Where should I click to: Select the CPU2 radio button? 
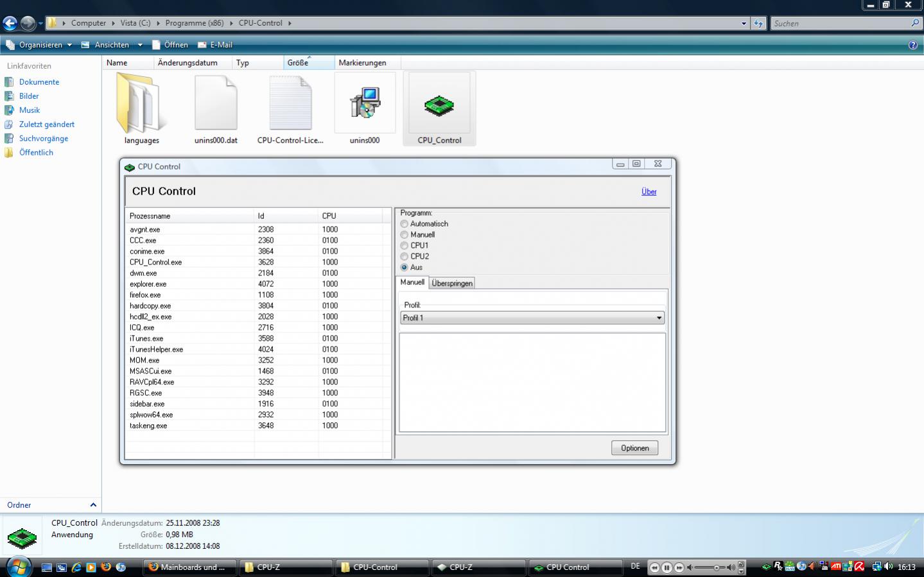point(404,257)
